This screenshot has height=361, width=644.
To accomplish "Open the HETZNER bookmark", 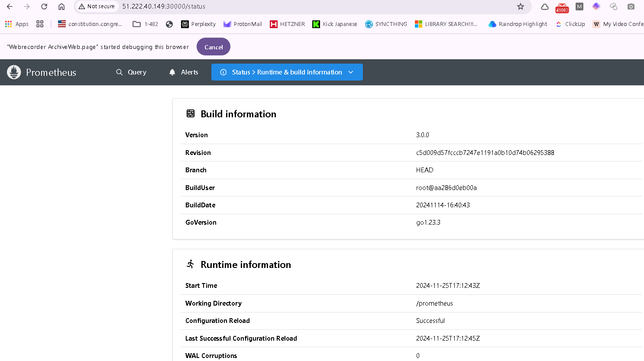I will (288, 24).
